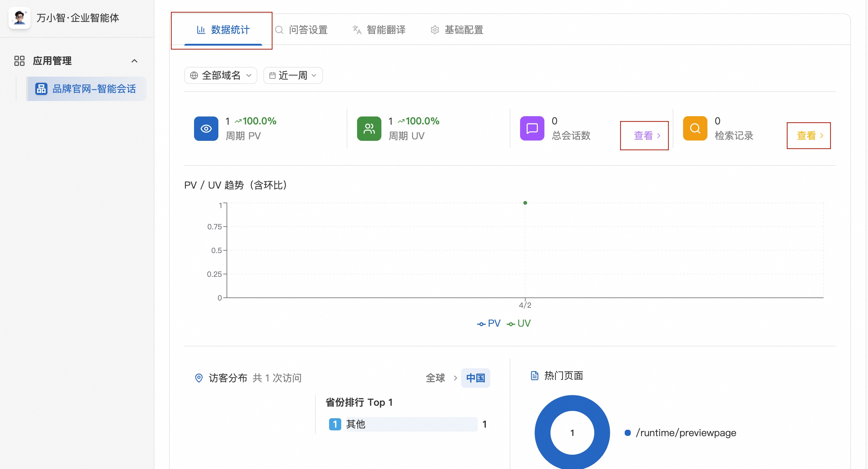This screenshot has width=868, height=469.
Task: Select 中国 in visitor distribution breadcrumb
Action: click(x=475, y=378)
